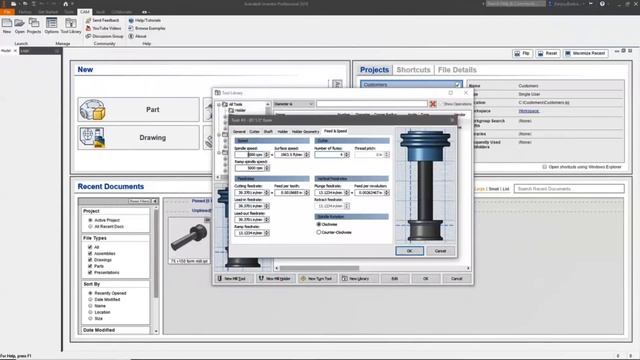640x360 pixels.
Task: Click the Plunge feedrate stepper arrows
Action: click(347, 192)
